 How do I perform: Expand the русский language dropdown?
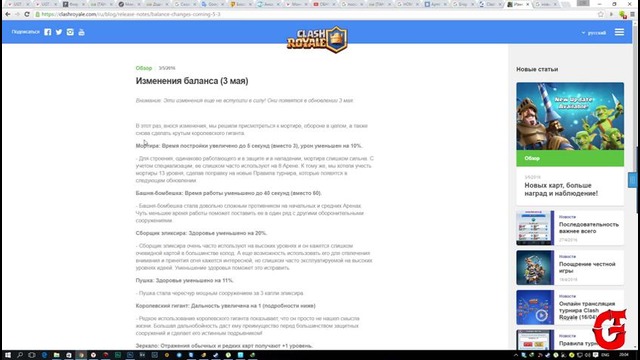[x=594, y=33]
